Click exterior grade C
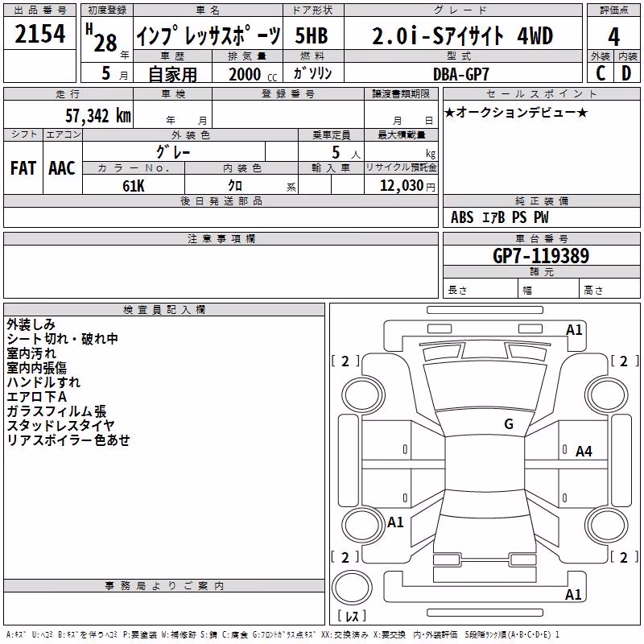 click(600, 73)
